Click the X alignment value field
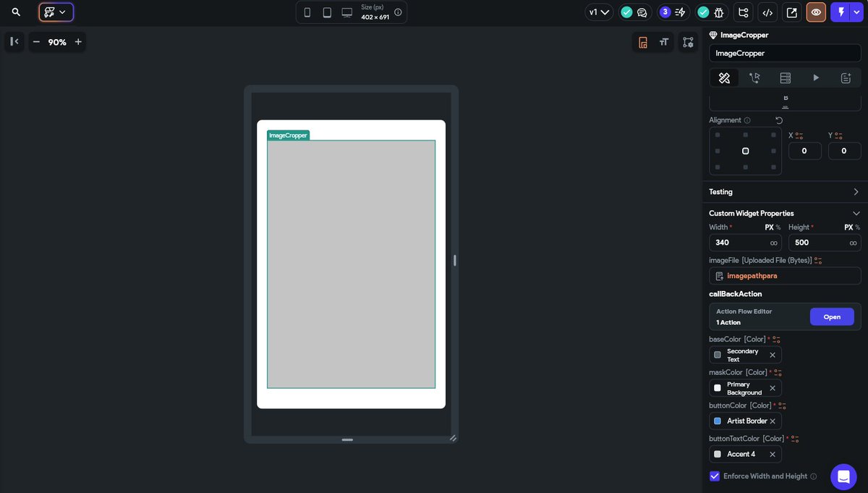The image size is (868, 493). point(804,151)
